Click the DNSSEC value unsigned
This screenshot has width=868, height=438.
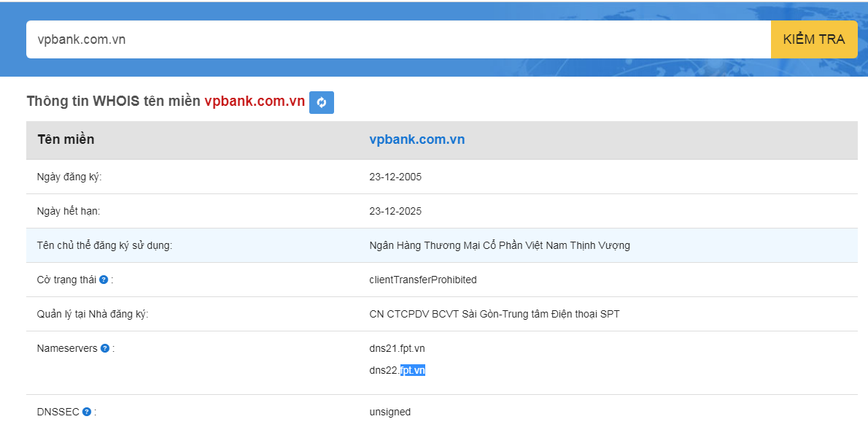(390, 412)
